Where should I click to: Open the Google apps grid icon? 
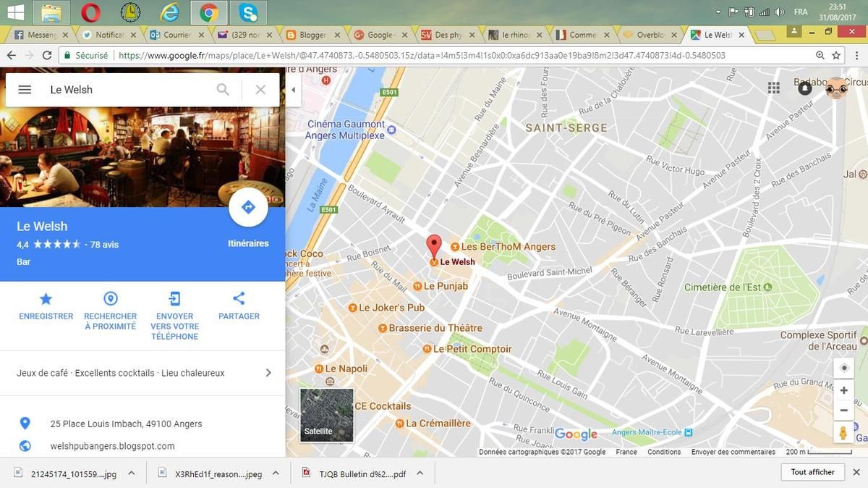pyautogui.click(x=774, y=88)
